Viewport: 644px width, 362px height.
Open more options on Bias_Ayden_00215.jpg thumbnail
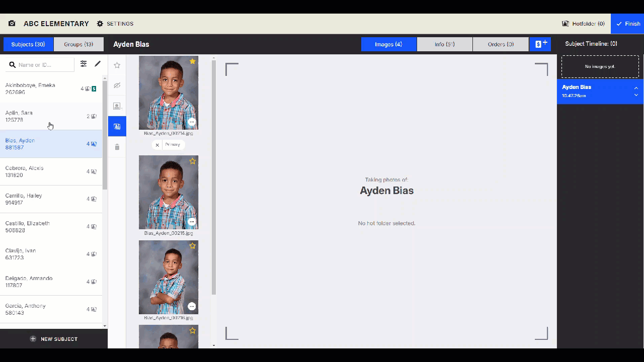pyautogui.click(x=192, y=222)
